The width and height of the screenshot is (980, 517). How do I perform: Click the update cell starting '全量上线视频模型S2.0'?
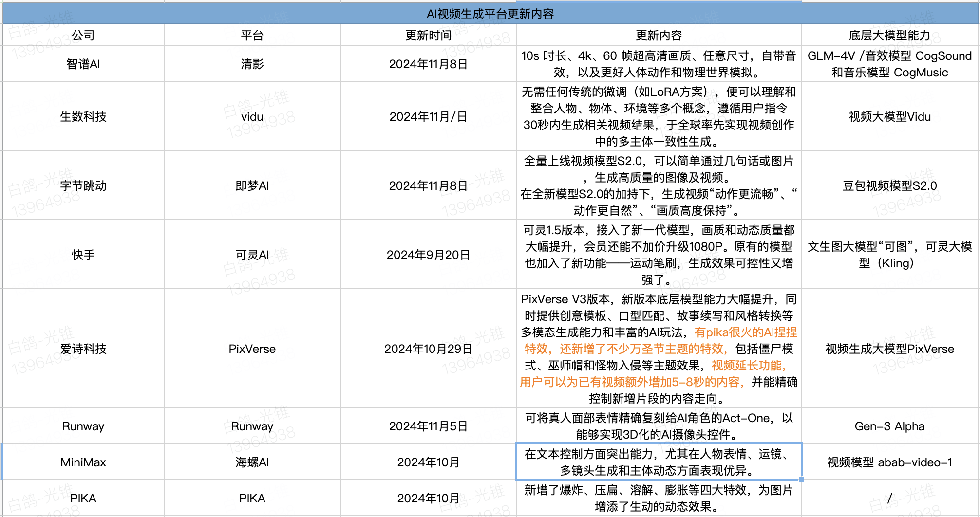(659, 185)
